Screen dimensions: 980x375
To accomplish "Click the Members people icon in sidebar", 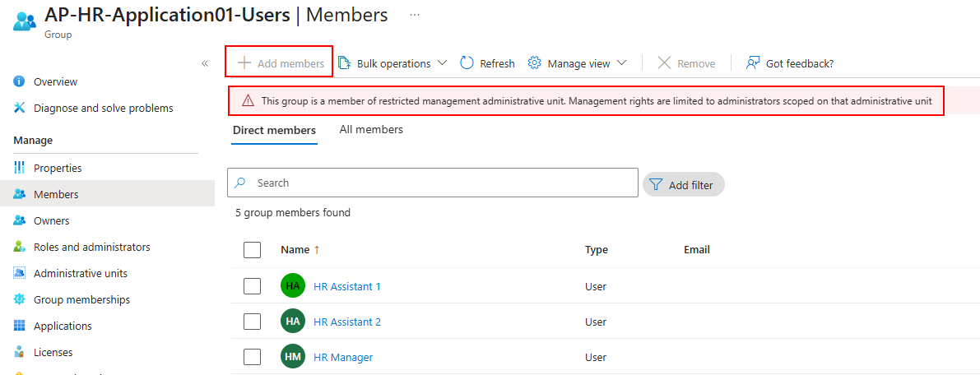I will [x=20, y=194].
